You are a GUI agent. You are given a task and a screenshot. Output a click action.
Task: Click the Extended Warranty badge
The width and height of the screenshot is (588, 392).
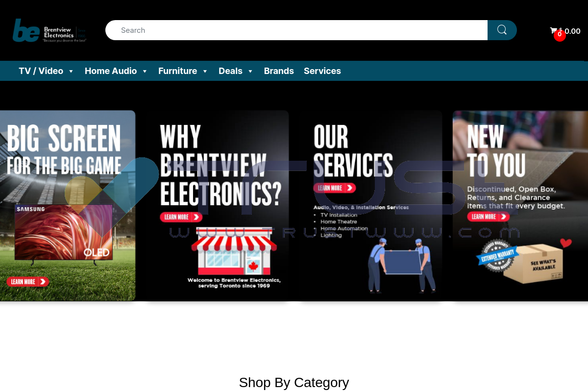[498, 256]
